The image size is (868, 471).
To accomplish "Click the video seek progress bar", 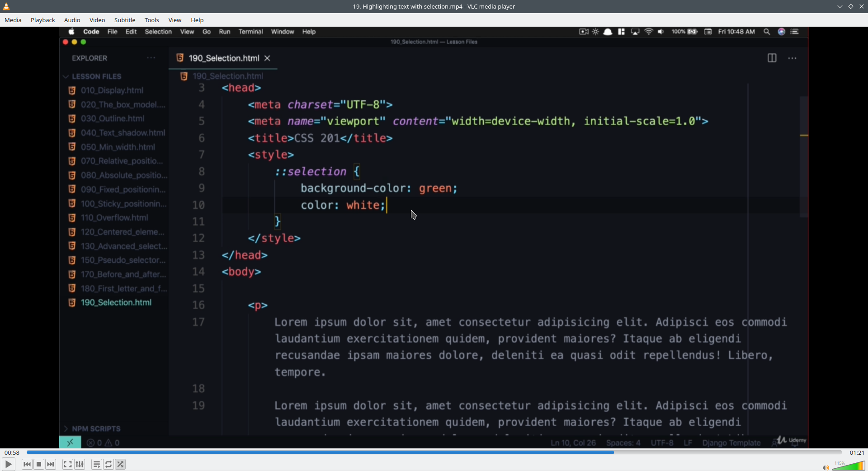I will pos(434,452).
